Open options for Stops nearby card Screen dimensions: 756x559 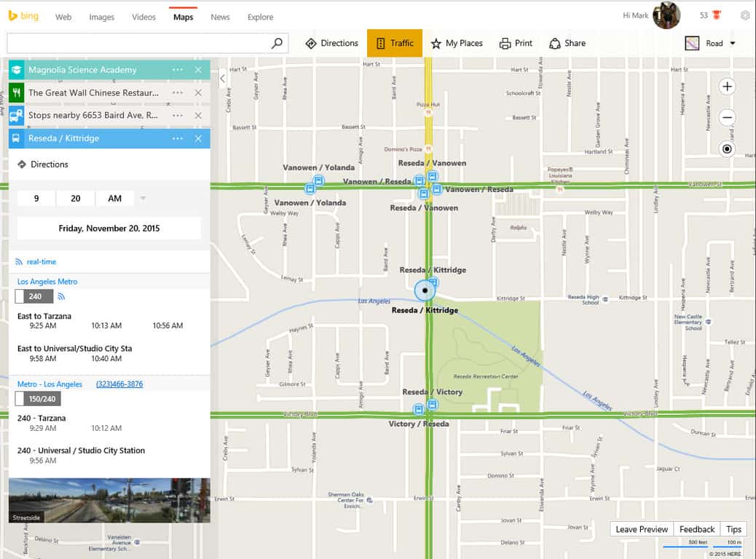(178, 115)
